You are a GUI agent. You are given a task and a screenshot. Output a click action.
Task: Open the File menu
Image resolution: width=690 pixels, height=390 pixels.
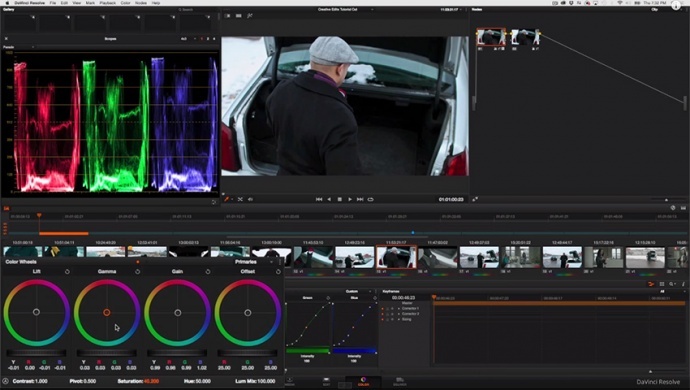tap(53, 3)
